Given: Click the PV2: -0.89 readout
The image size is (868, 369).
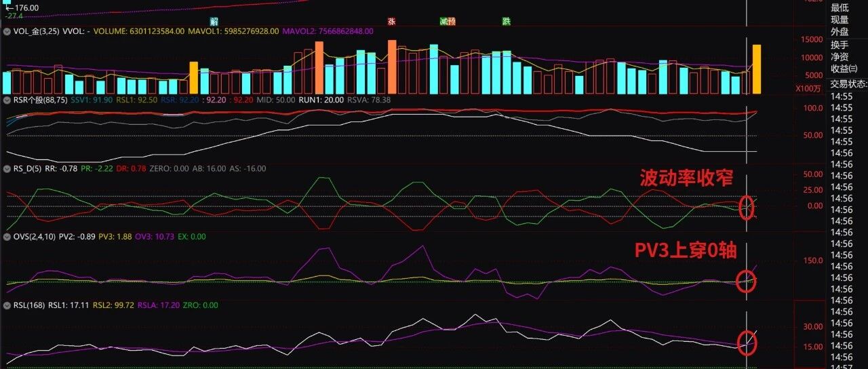Looking at the screenshot, I should coord(77,237).
